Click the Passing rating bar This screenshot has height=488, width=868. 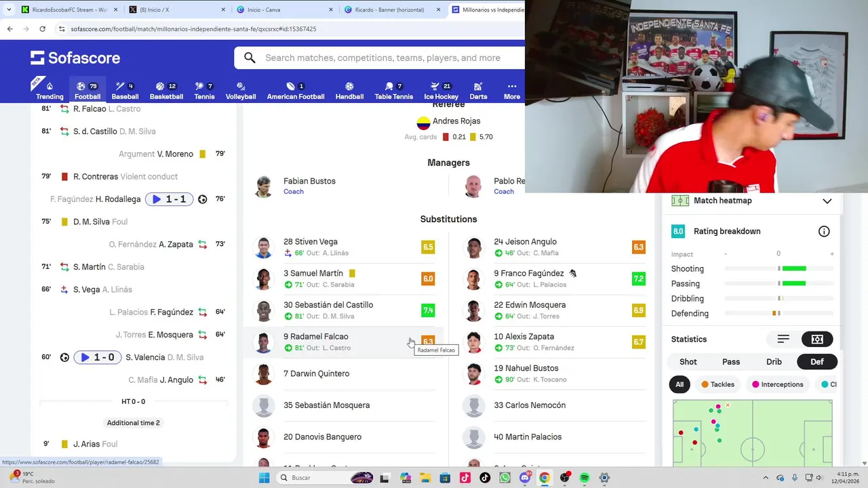tap(778, 284)
